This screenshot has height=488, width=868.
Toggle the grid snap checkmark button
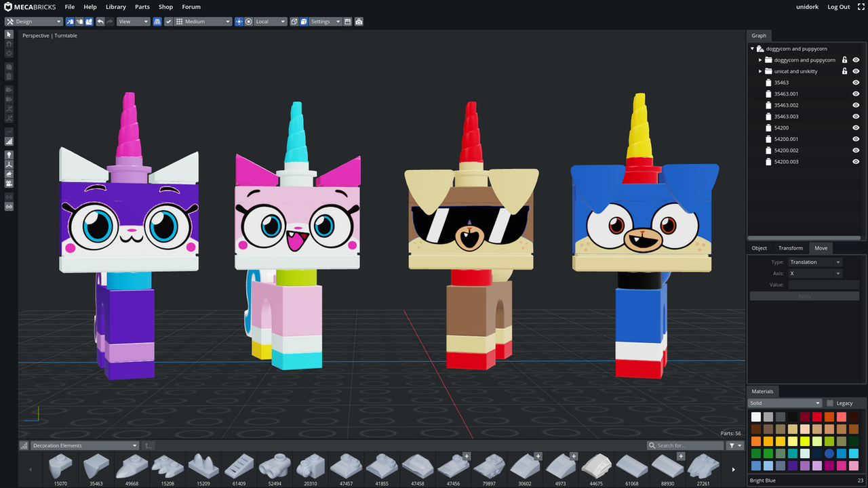coord(169,22)
